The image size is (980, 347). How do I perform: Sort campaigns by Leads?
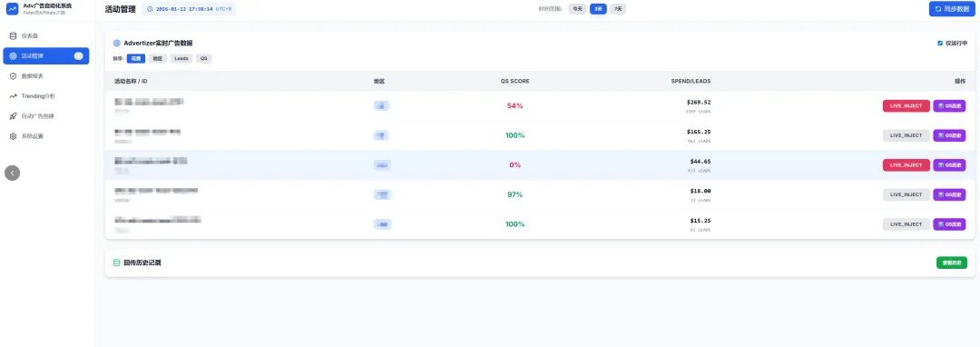181,58
